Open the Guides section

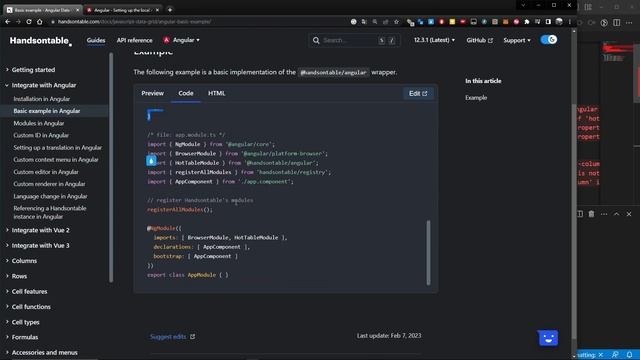pyautogui.click(x=96, y=40)
